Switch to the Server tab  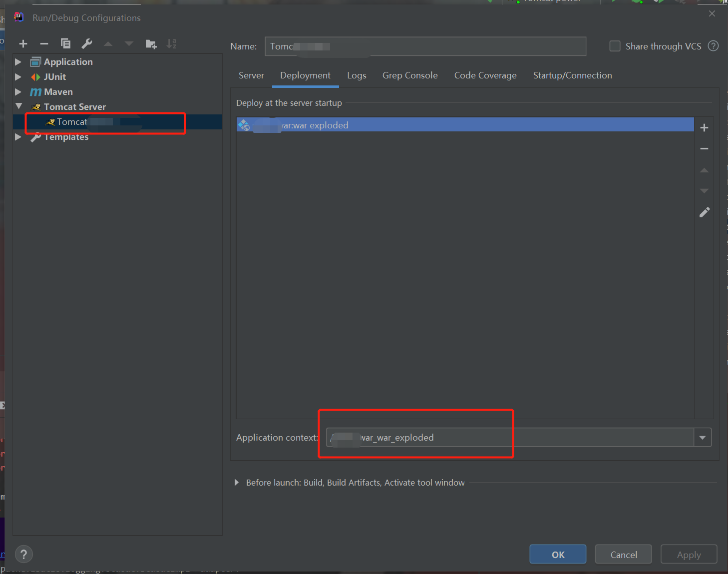(251, 75)
